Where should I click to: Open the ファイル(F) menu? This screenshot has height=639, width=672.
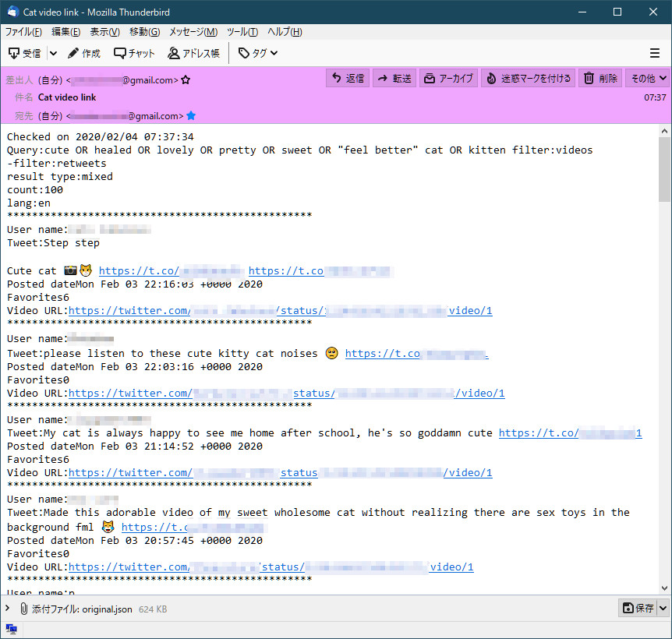pyautogui.click(x=23, y=32)
